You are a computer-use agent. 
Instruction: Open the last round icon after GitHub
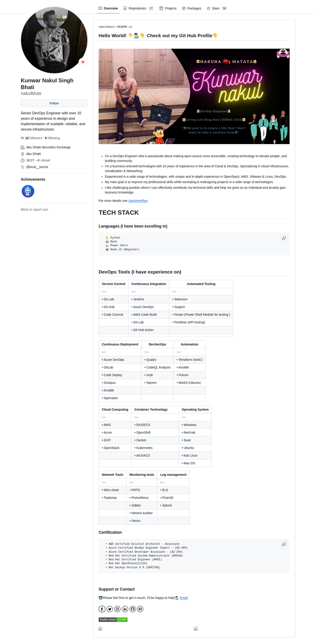pyautogui.click(x=140, y=609)
